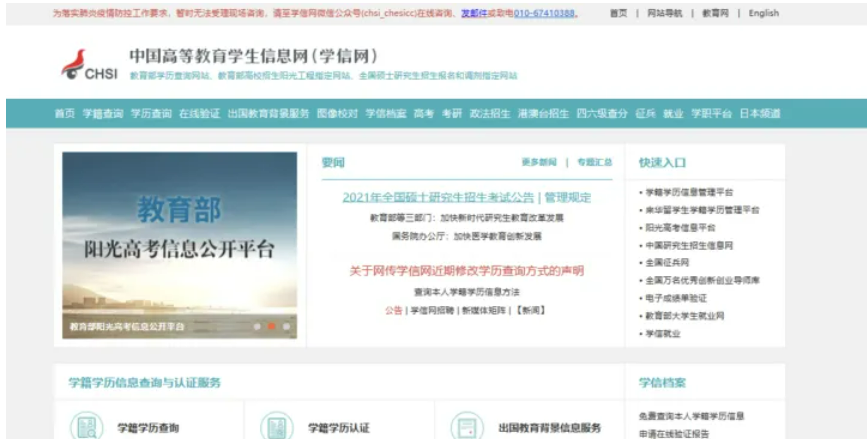Click 首页 link in the top bar
Viewport: 867px width, 439px height.
click(x=618, y=13)
